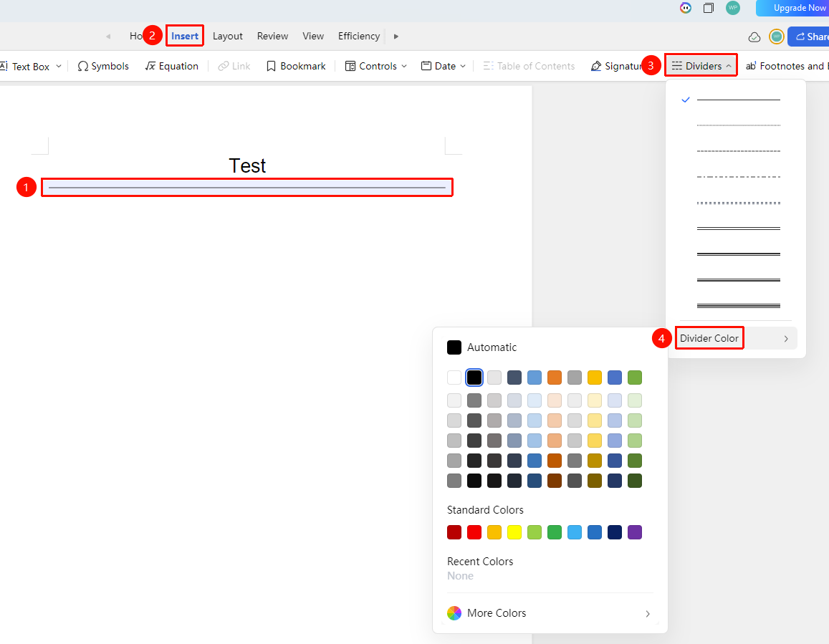
Task: Select the horizontal line below Test heading
Action: [247, 188]
